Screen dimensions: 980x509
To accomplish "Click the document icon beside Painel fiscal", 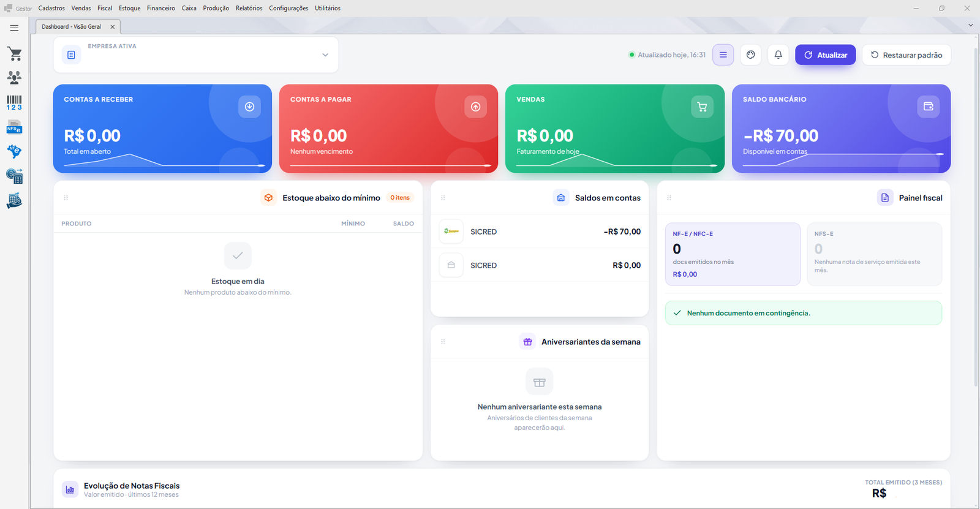I will [x=885, y=198].
